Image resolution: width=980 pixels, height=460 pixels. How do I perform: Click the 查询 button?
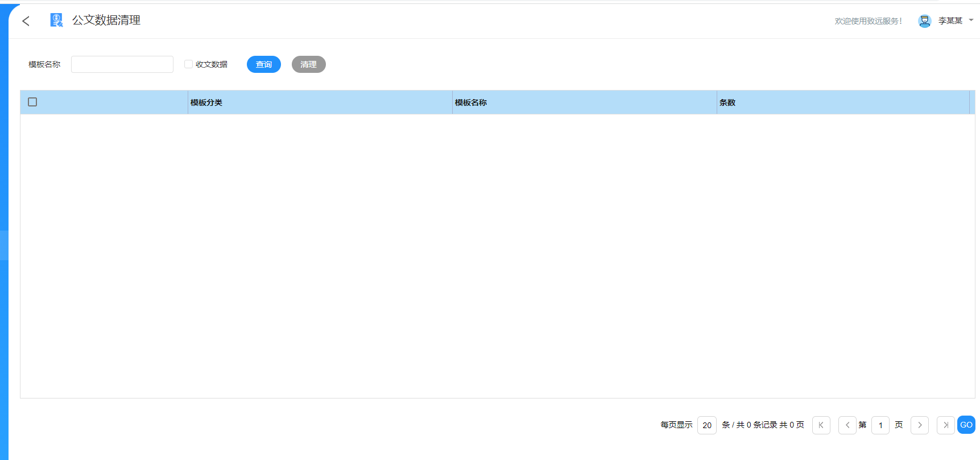264,64
